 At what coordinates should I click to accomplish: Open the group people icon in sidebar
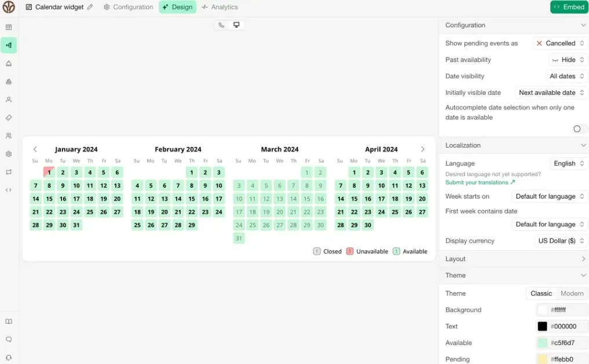pyautogui.click(x=9, y=135)
